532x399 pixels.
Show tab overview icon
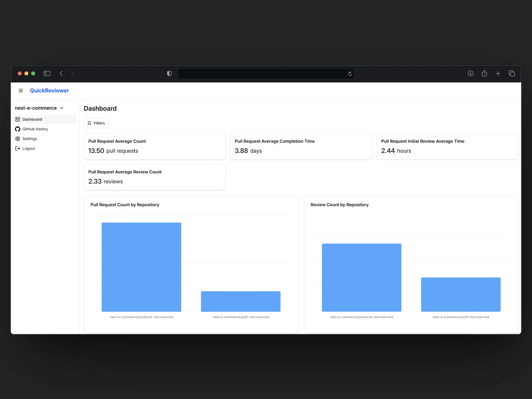[511, 73]
